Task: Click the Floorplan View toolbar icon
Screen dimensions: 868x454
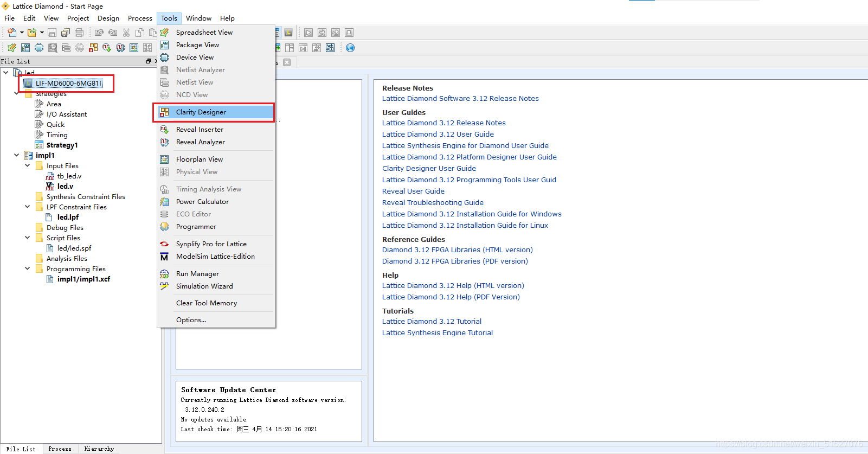Action: tap(134, 48)
